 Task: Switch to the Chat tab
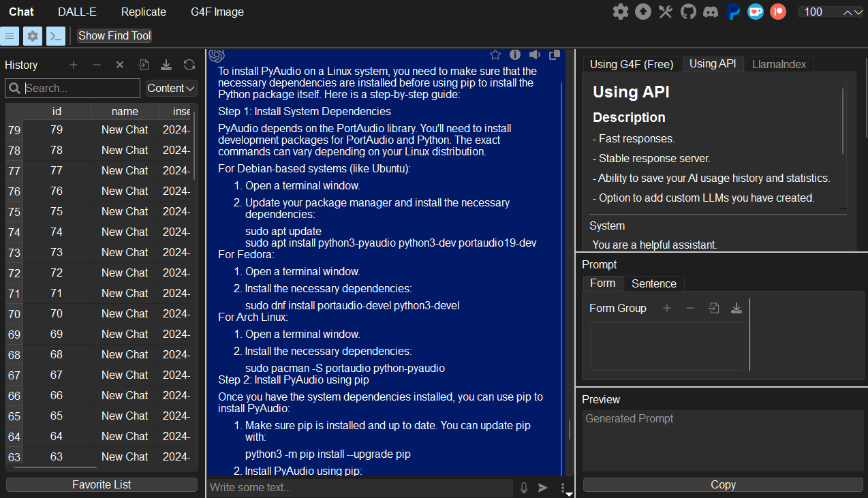pyautogui.click(x=21, y=12)
